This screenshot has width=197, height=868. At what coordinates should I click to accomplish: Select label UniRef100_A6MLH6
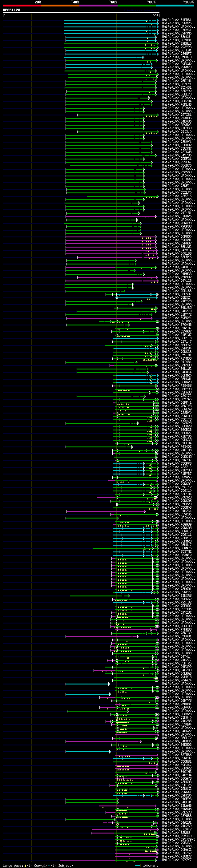tap(177, 104)
